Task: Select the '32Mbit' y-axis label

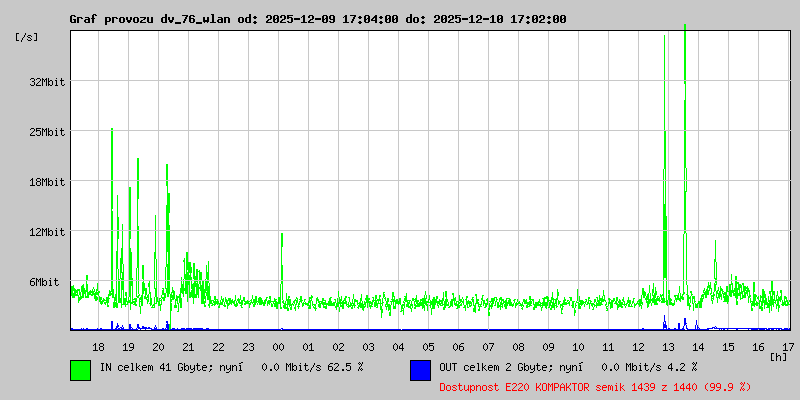Action: [x=47, y=82]
